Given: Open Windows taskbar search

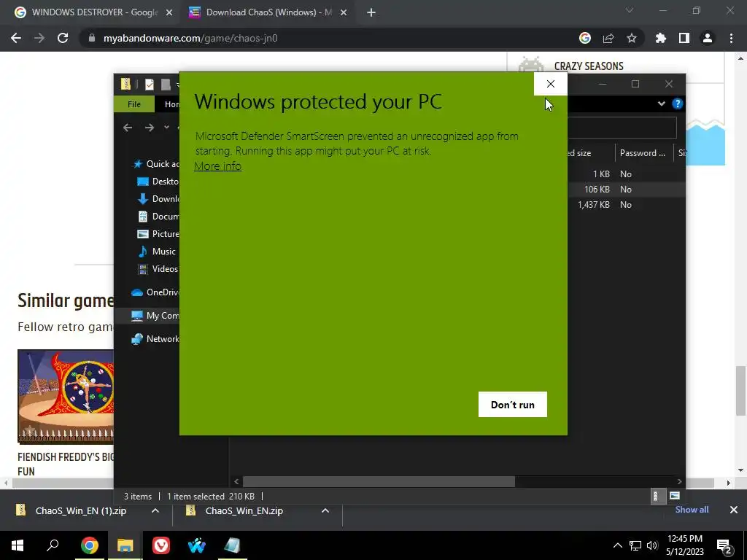Looking at the screenshot, I should click(53, 545).
